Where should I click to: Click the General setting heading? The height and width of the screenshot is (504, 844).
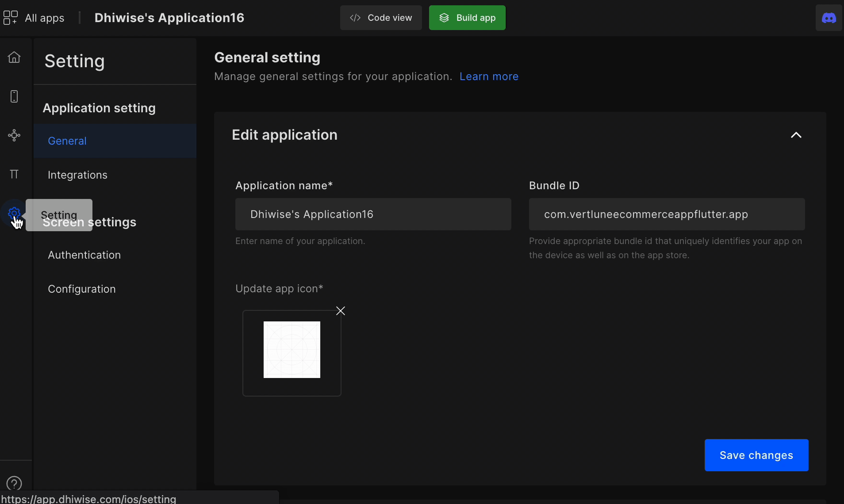coord(267,57)
